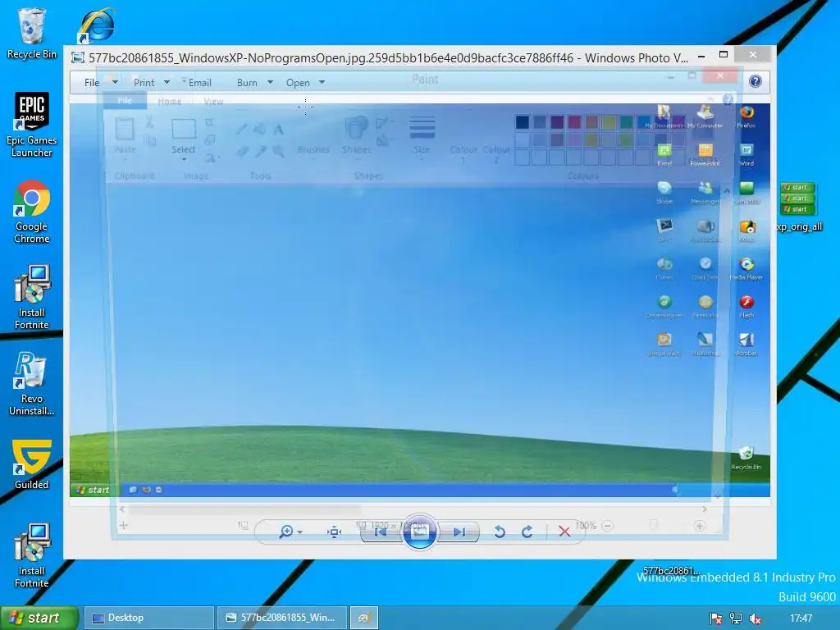Delete the photo with the red X
The height and width of the screenshot is (630, 840).
564,532
